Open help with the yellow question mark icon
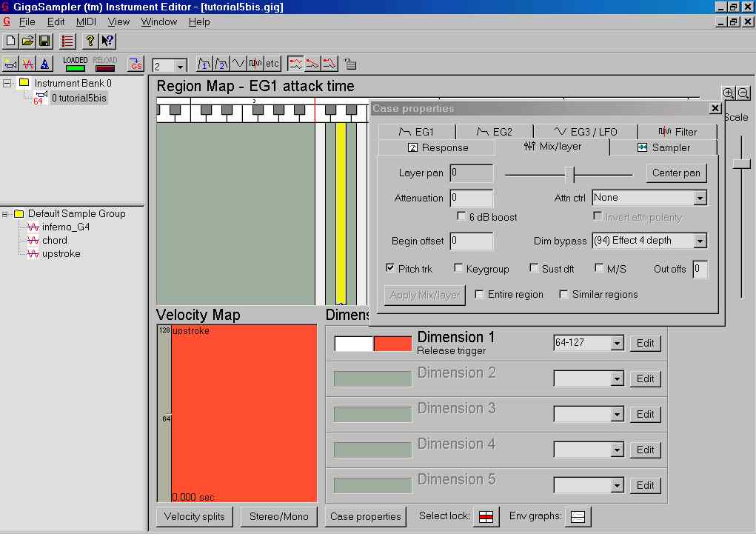756x534 pixels. 90,41
